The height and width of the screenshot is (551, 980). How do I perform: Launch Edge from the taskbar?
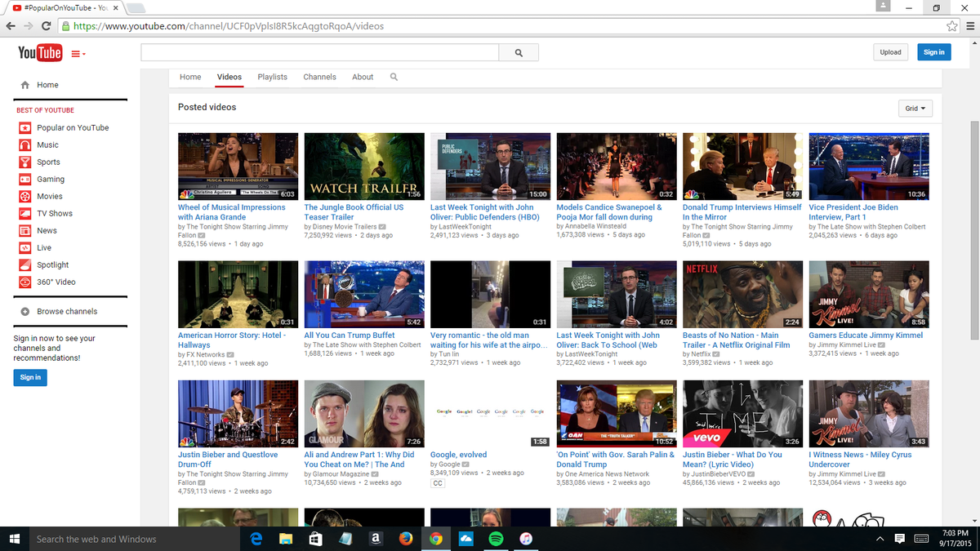255,539
